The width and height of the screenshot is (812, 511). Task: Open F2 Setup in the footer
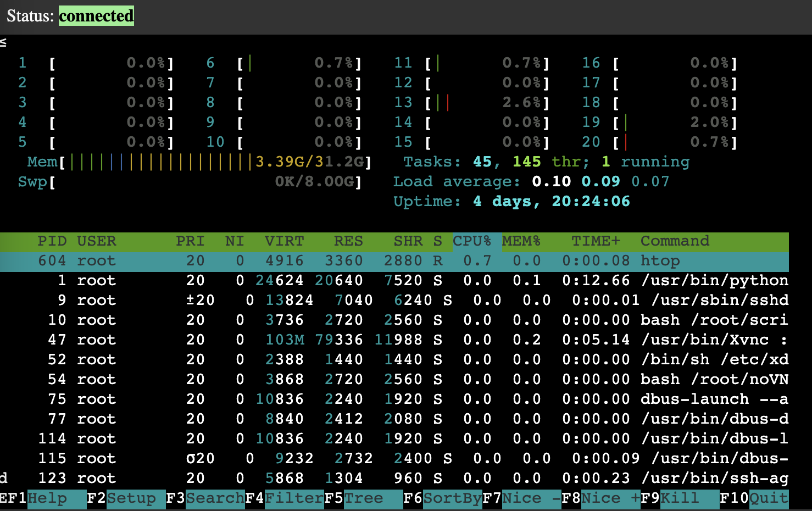(x=126, y=498)
